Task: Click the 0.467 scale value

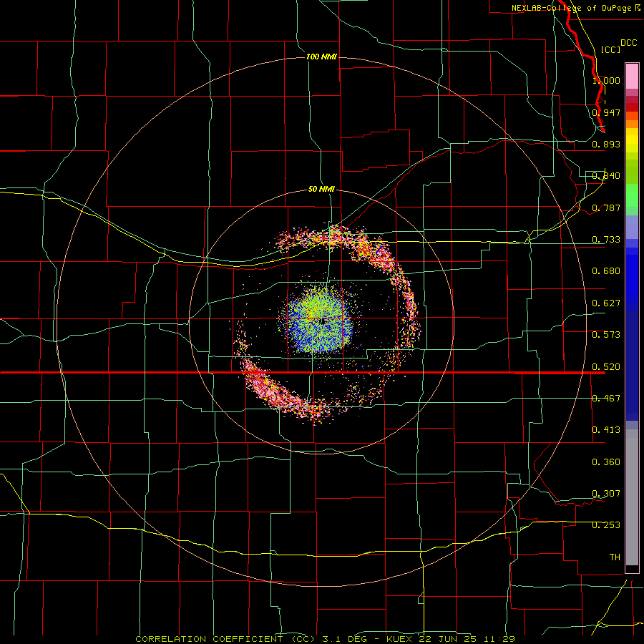Action: tap(606, 399)
